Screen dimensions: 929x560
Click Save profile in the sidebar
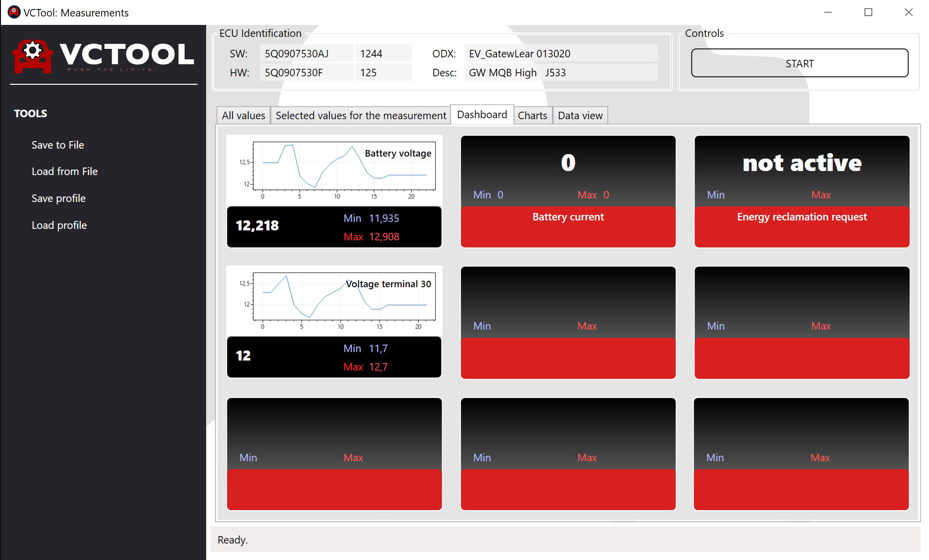(58, 198)
